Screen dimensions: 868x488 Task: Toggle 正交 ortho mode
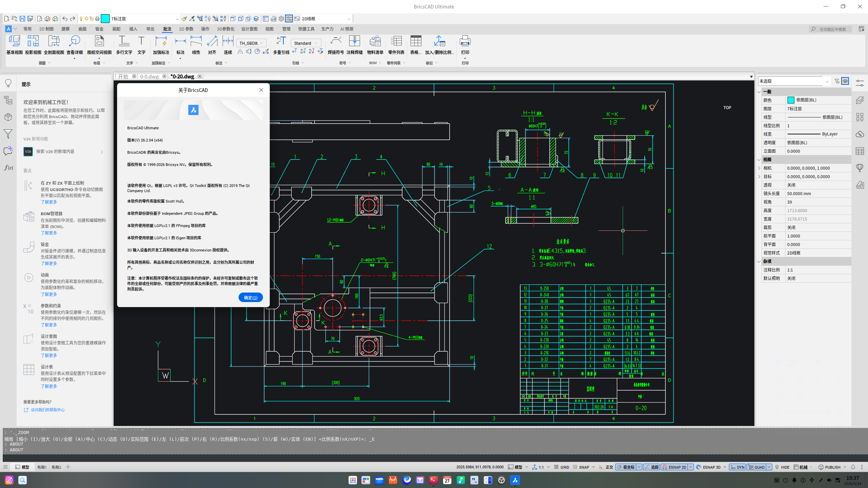click(606, 467)
